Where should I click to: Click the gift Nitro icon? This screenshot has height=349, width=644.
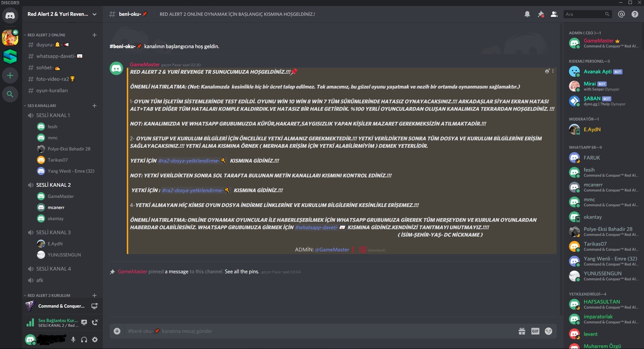point(522,331)
